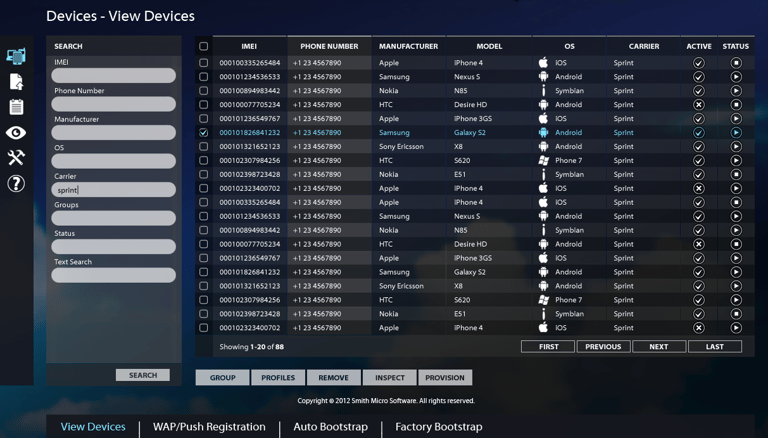
Task: Click the SEARCH button
Action: pyautogui.click(x=143, y=375)
